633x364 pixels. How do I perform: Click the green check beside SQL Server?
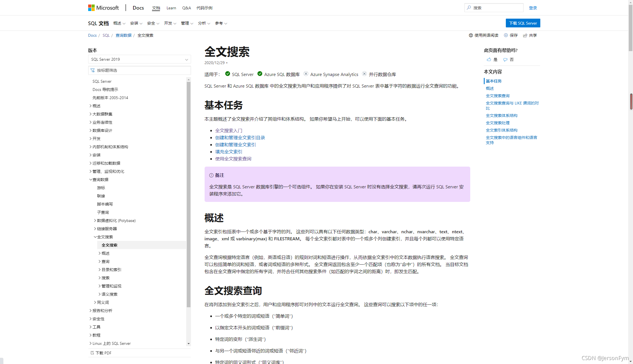227,74
